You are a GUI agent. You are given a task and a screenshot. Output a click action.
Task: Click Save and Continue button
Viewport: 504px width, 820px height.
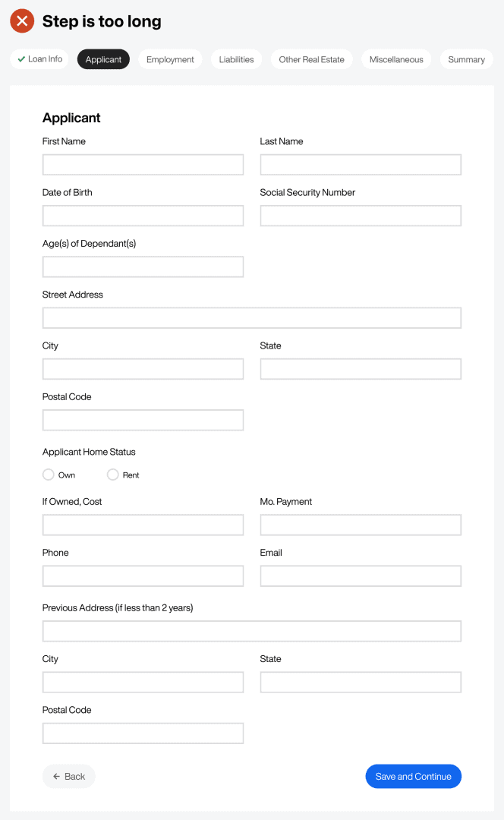414,777
